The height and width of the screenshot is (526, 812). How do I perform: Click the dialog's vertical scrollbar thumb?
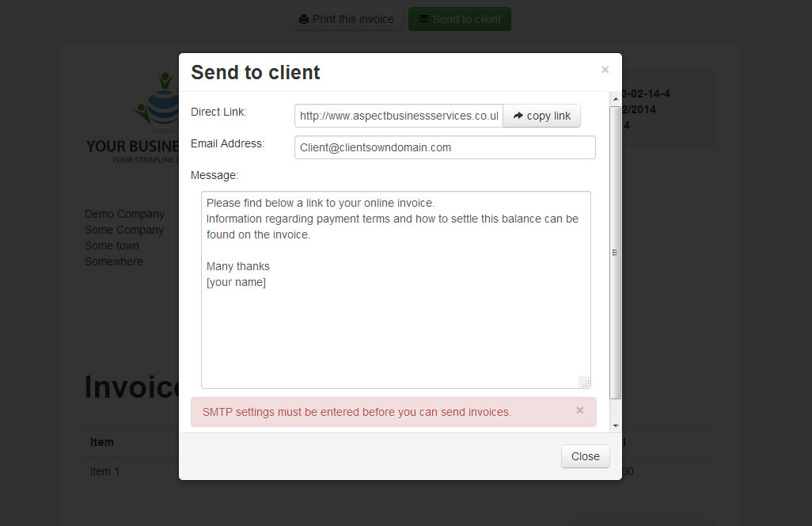click(x=616, y=252)
